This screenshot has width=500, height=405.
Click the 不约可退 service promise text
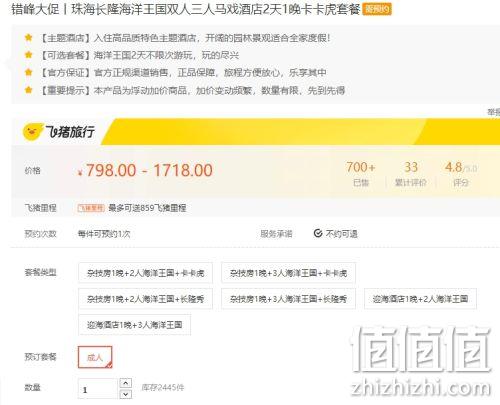pyautogui.click(x=341, y=234)
